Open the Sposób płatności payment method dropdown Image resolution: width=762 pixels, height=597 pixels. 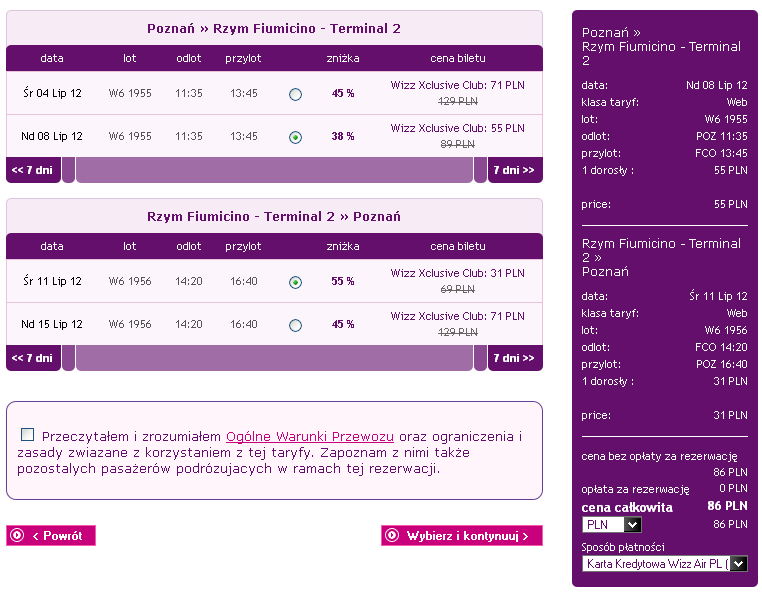pos(664,564)
